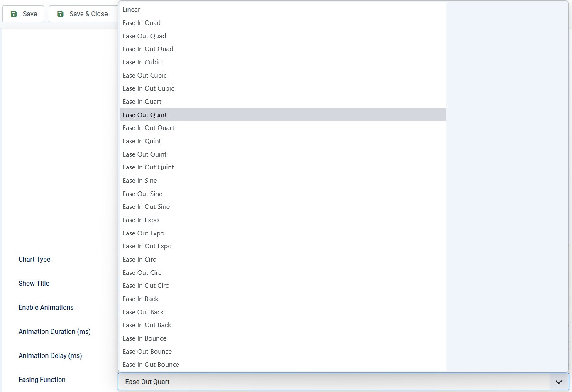Select Ease In Expo option
The width and height of the screenshot is (572, 392).
tap(141, 220)
